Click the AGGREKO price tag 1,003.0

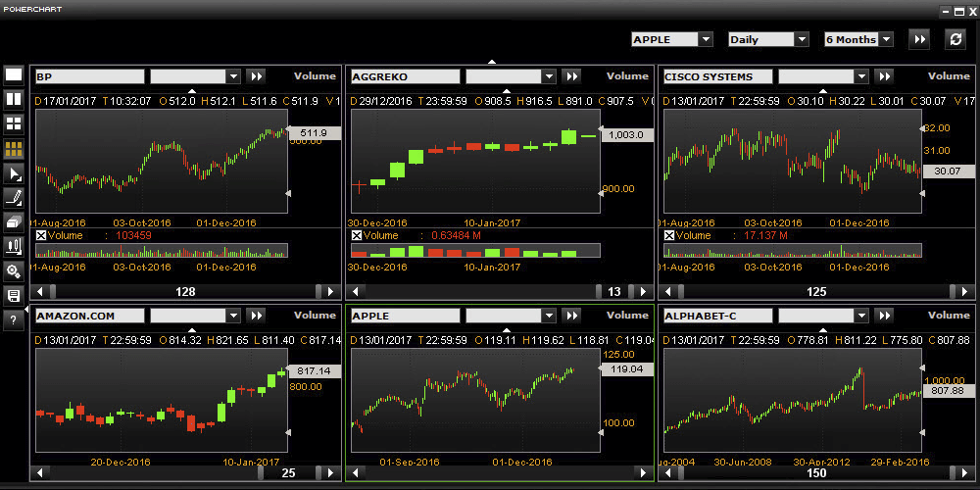625,134
